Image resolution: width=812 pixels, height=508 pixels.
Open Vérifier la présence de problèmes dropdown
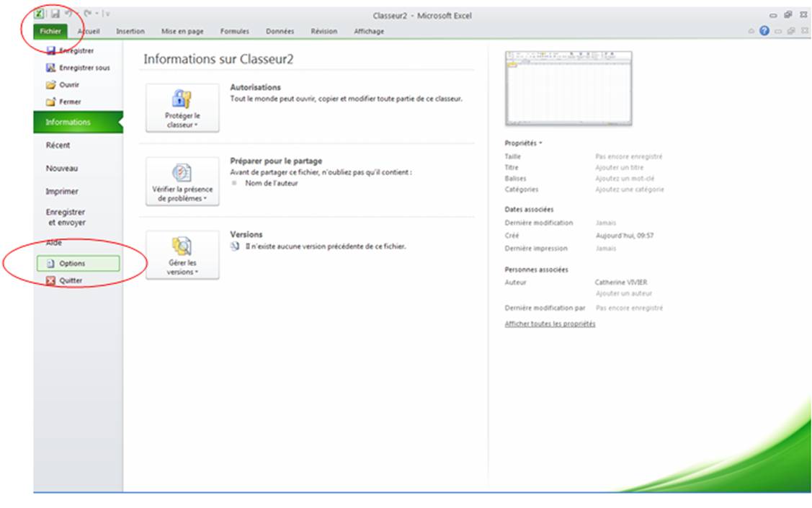click(182, 182)
